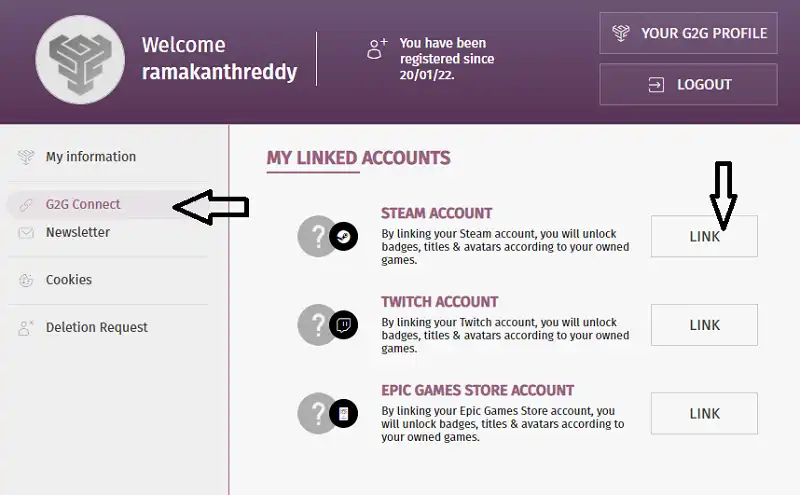
Task: Click the registered user plus icon
Action: (x=377, y=48)
